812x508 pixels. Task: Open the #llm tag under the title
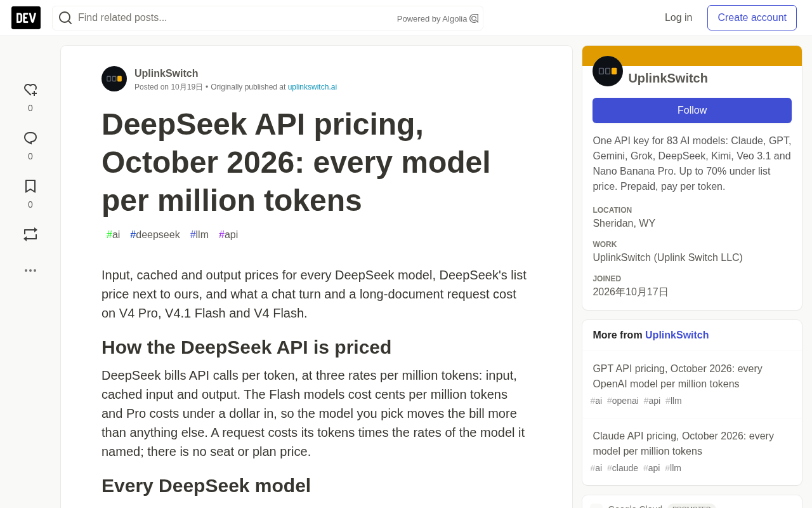[x=199, y=235]
